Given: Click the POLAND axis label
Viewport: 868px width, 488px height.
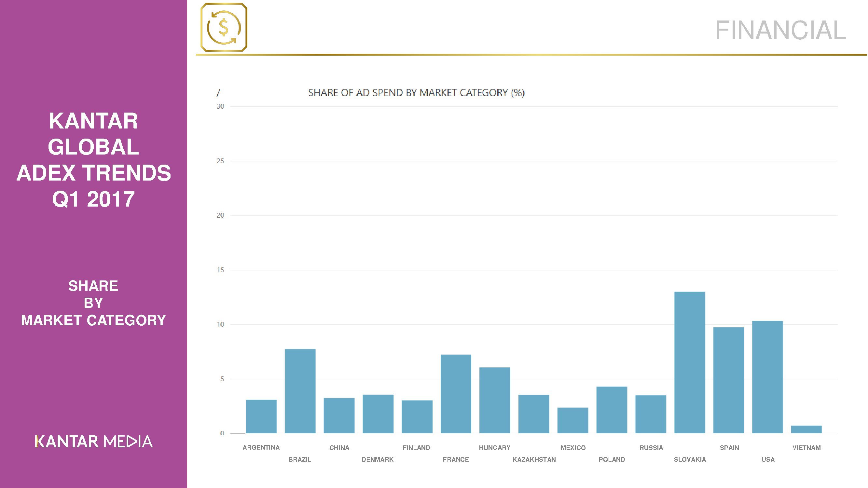Looking at the screenshot, I should pyautogui.click(x=612, y=459).
